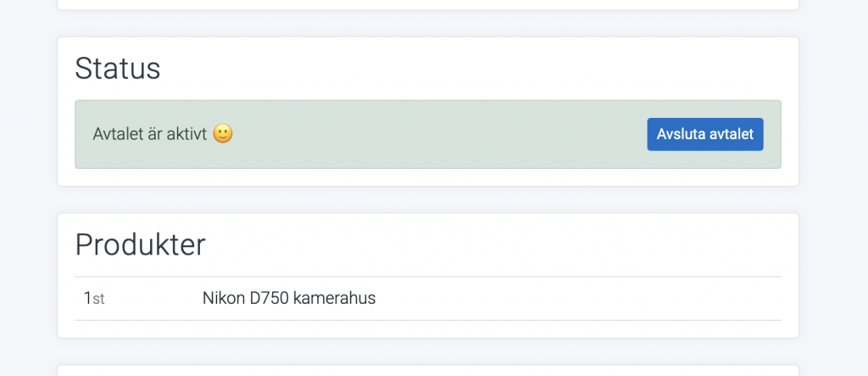Click grey page background between the cards
Screen dimensions: 868x376
point(428,199)
